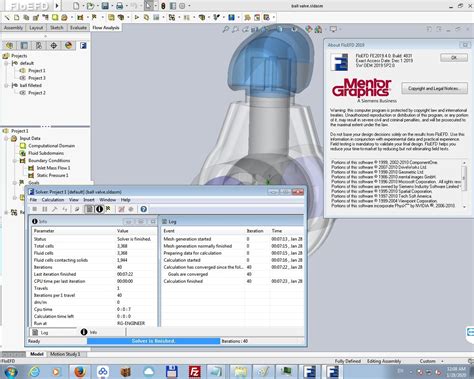
Task: Expand the Goals node in the tree
Action: click(x=15, y=183)
